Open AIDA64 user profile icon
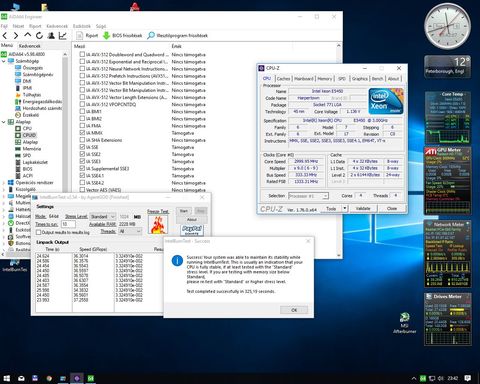Image resolution: width=480 pixels, height=384 pixels. point(51,35)
